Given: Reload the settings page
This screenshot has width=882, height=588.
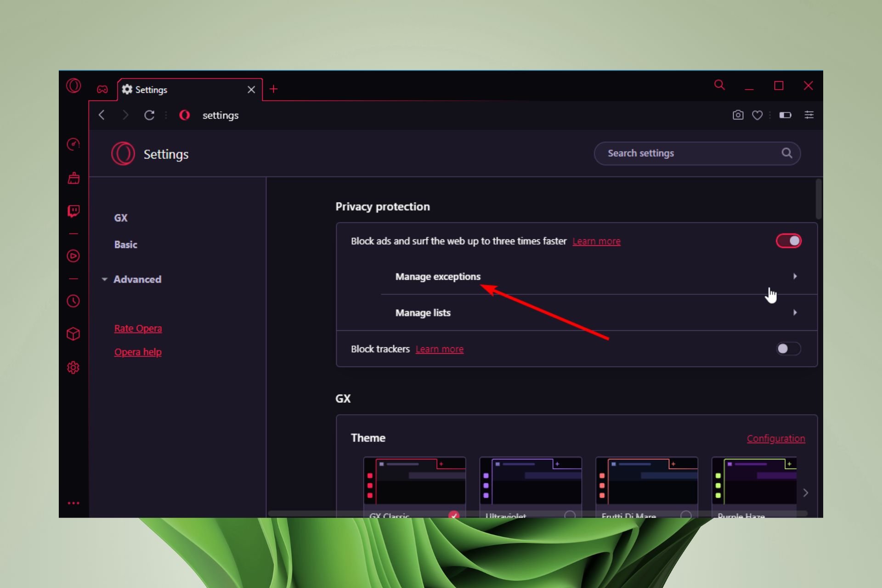Looking at the screenshot, I should coord(149,115).
